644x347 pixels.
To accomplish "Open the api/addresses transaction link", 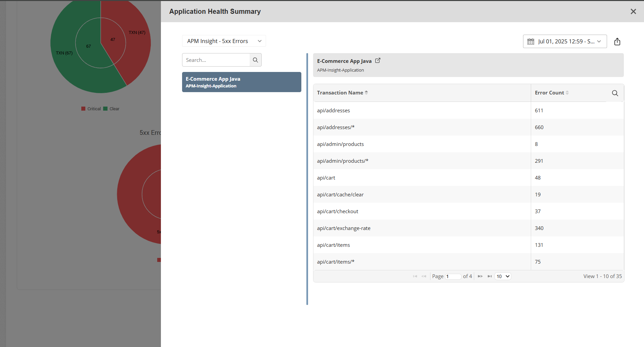I will (333, 110).
